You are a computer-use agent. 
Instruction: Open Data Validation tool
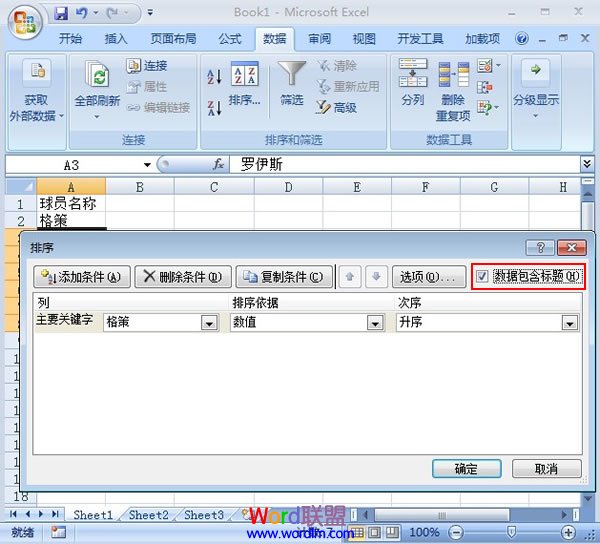[484, 66]
